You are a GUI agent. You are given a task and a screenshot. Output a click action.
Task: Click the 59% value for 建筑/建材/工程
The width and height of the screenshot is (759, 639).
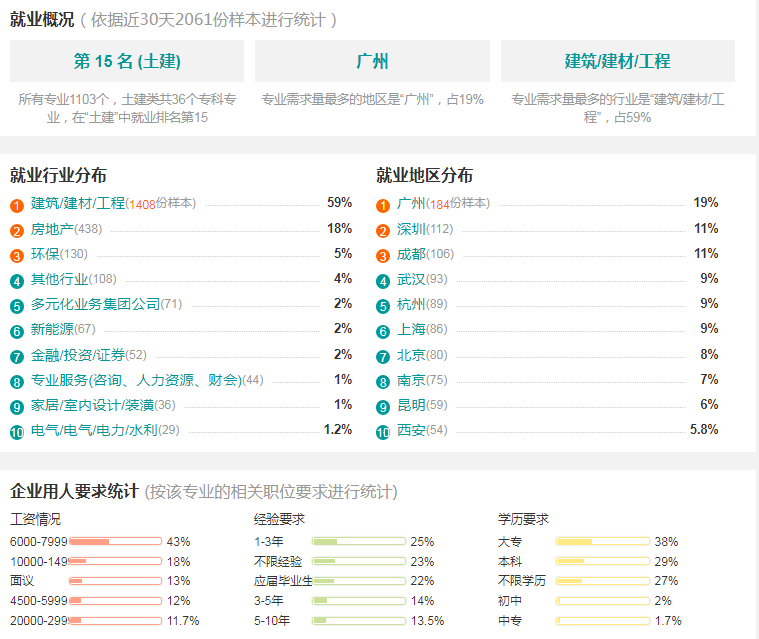click(x=339, y=202)
